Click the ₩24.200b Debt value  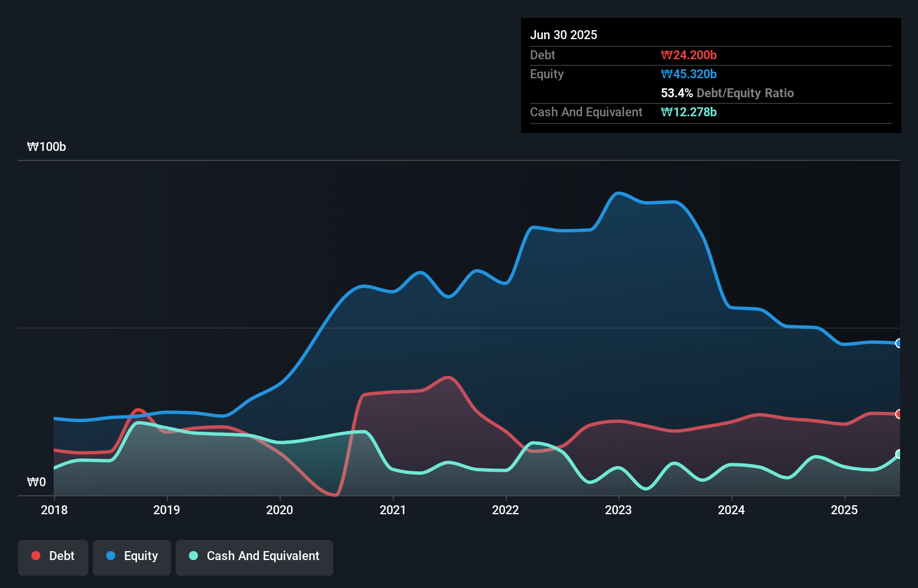point(689,55)
